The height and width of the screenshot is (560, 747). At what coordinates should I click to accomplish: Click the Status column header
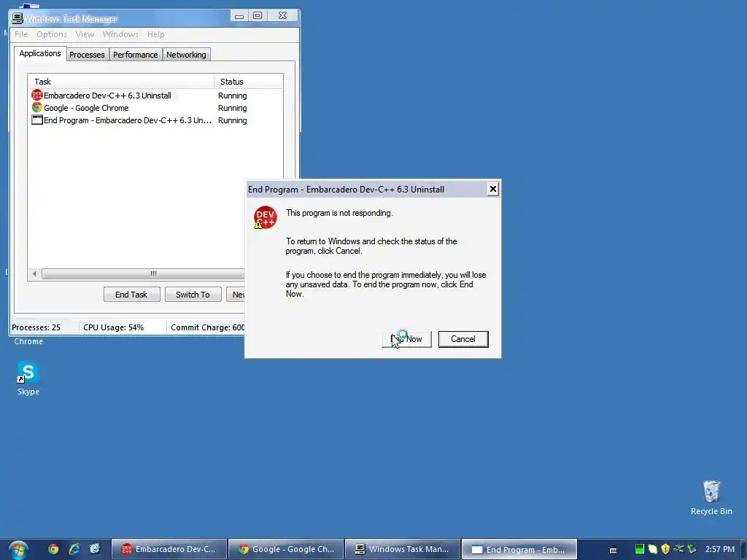click(x=249, y=82)
